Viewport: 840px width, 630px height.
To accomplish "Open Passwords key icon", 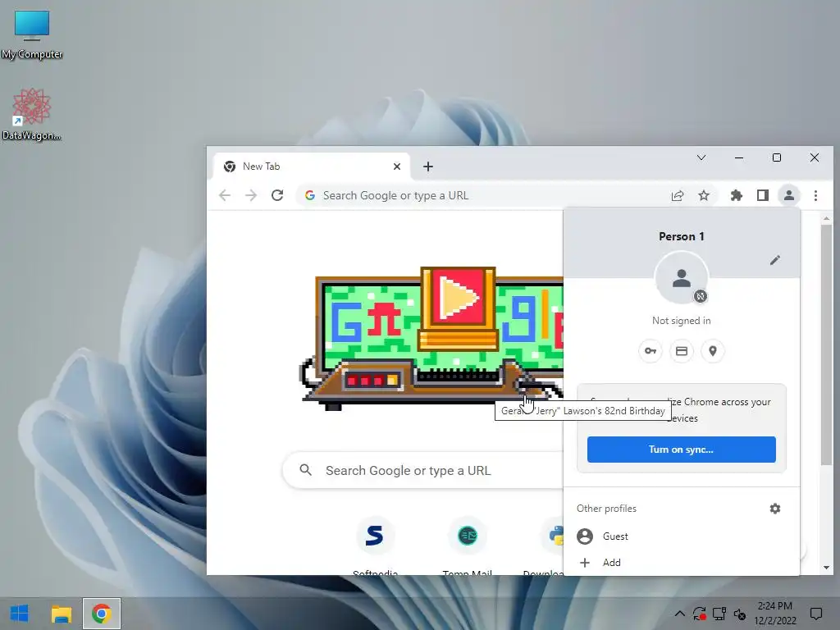I will (x=651, y=351).
